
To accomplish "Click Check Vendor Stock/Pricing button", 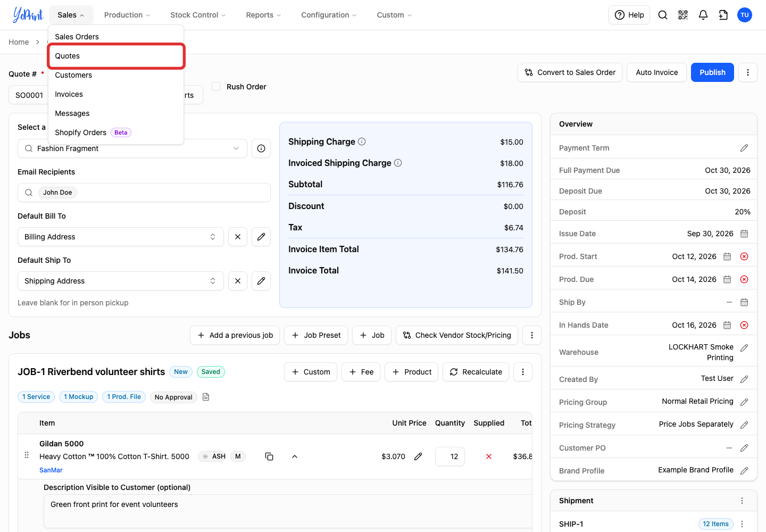I will click(457, 335).
